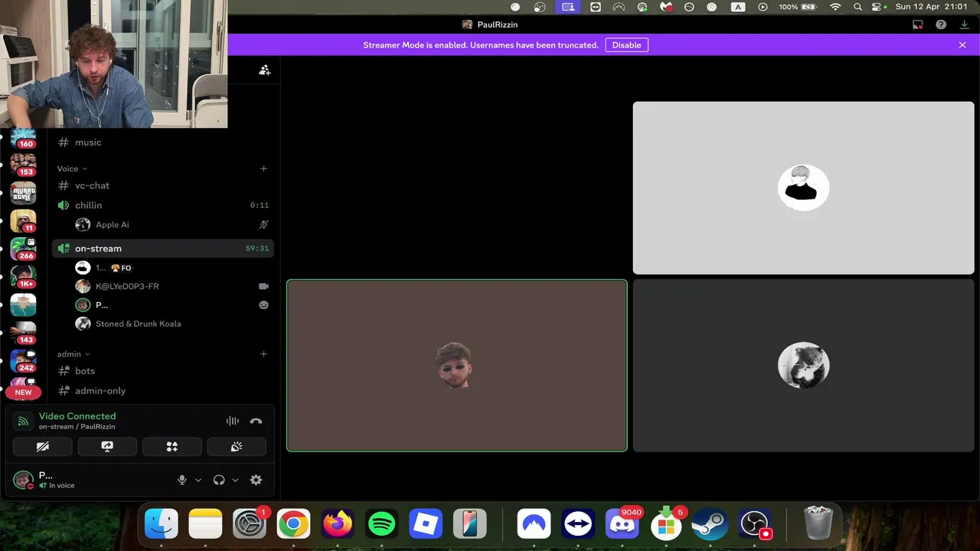
Task: Jump to the NEW unread servers indicator
Action: 23,392
